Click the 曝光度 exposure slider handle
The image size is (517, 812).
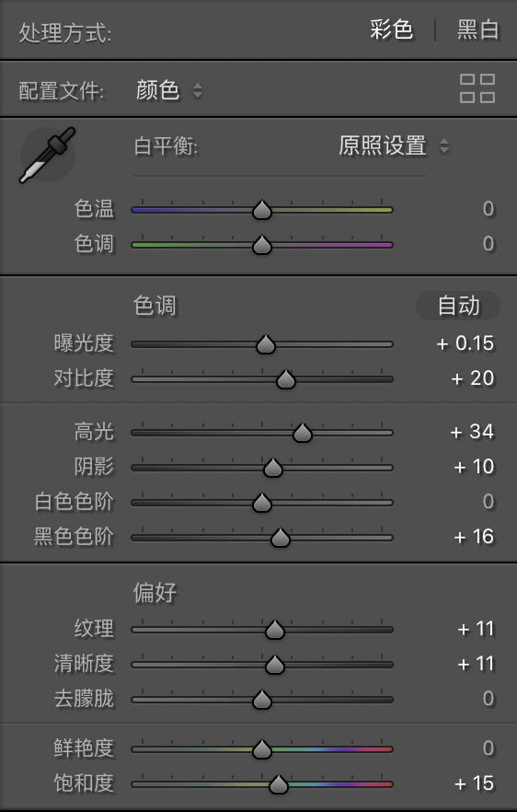pos(266,344)
